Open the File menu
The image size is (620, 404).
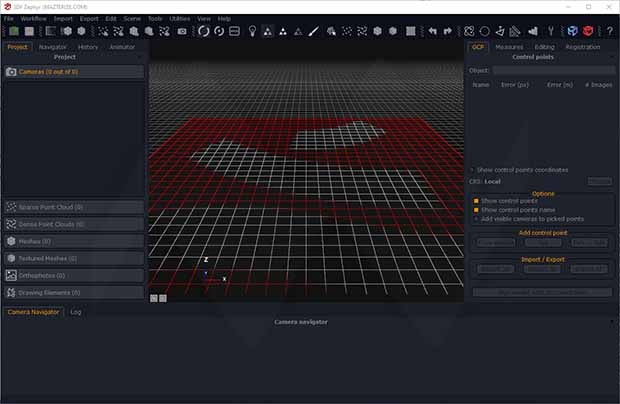tap(9, 19)
